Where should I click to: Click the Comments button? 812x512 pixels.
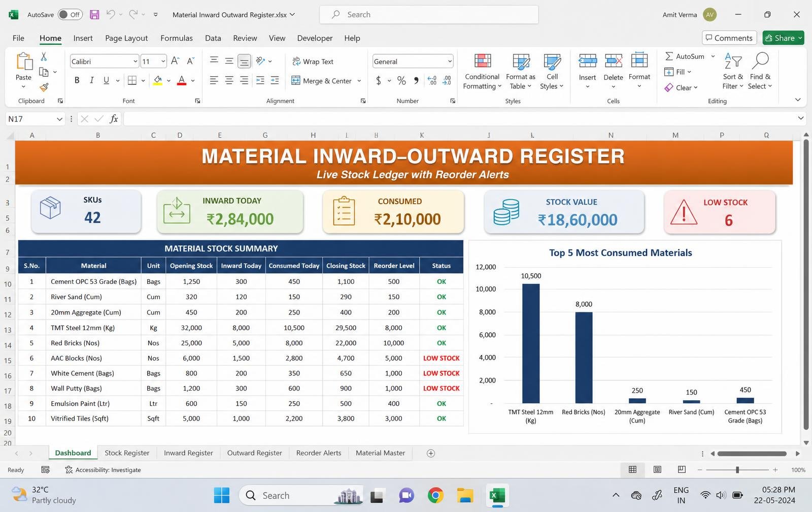coord(729,38)
